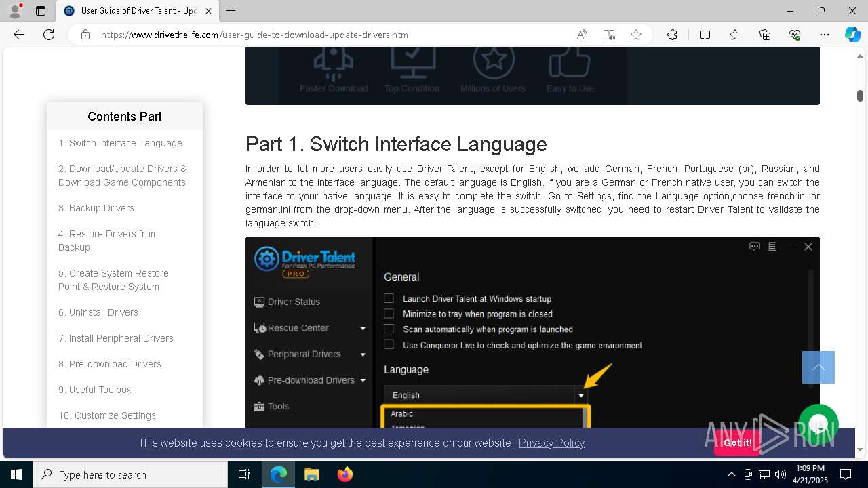Open the Windows Start menu
The width and height of the screenshot is (868, 488).
[16, 474]
